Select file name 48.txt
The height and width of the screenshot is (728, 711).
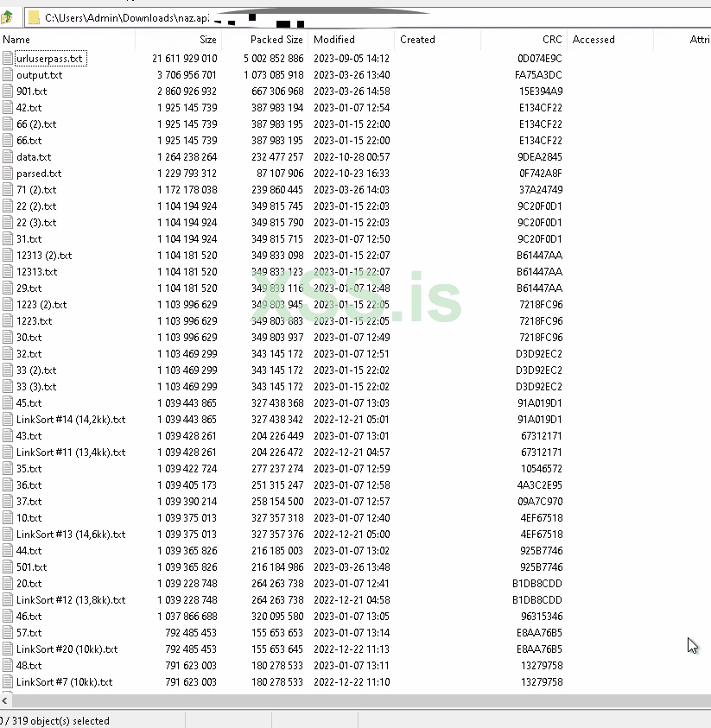29,665
